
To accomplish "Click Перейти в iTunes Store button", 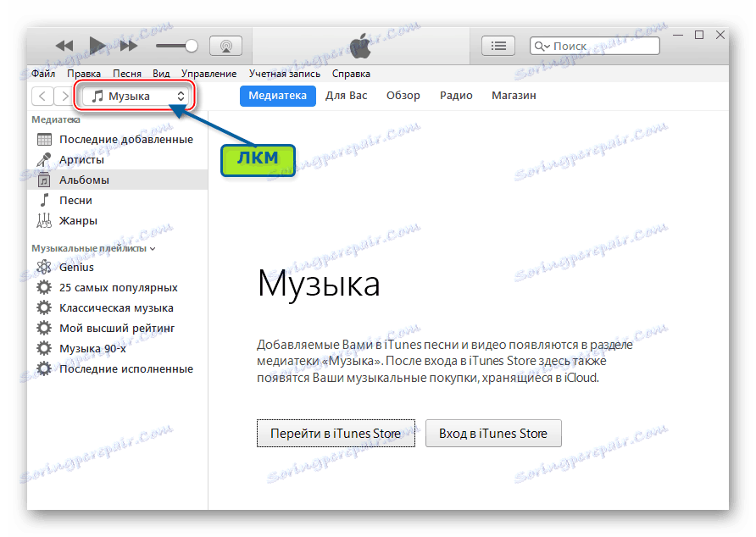I will [x=336, y=434].
